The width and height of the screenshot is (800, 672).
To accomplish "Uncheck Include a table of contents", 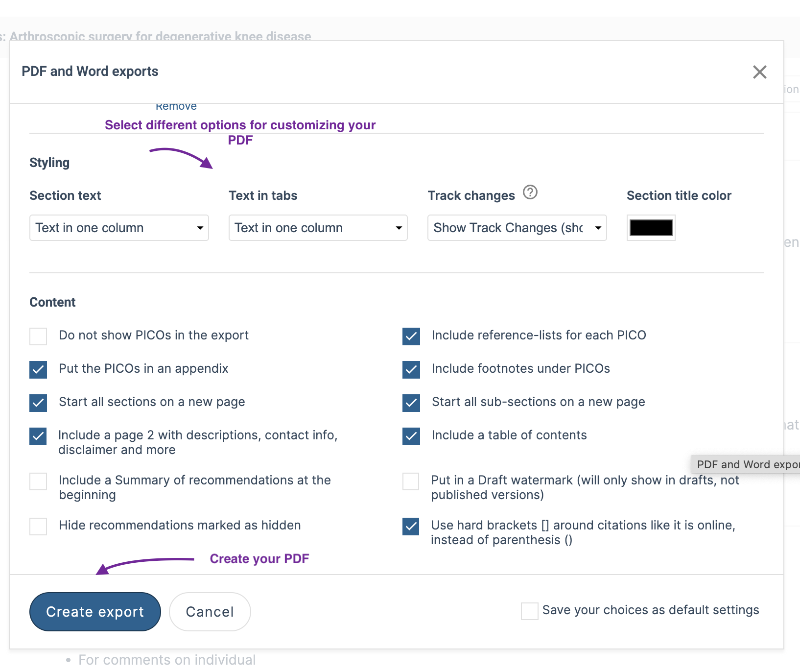I will 411,436.
